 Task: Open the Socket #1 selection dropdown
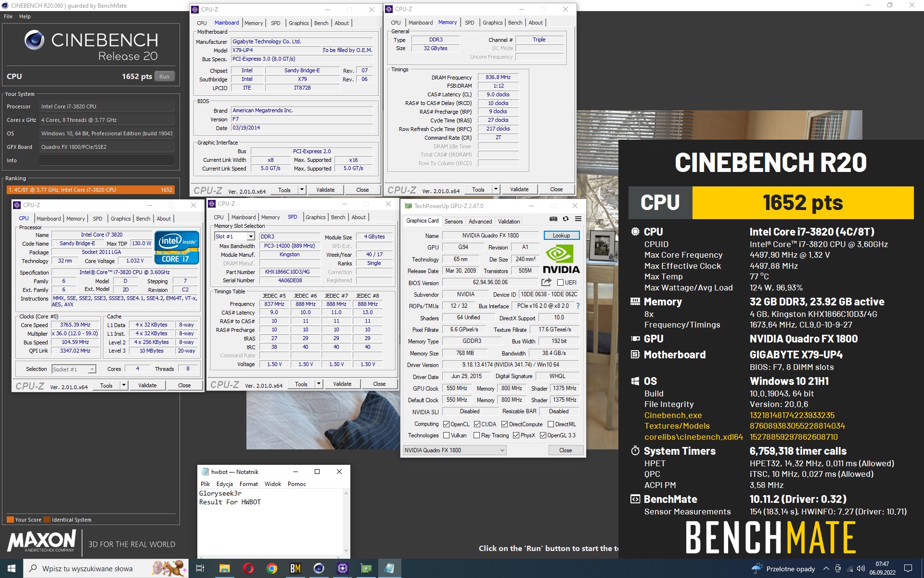pyautogui.click(x=92, y=369)
